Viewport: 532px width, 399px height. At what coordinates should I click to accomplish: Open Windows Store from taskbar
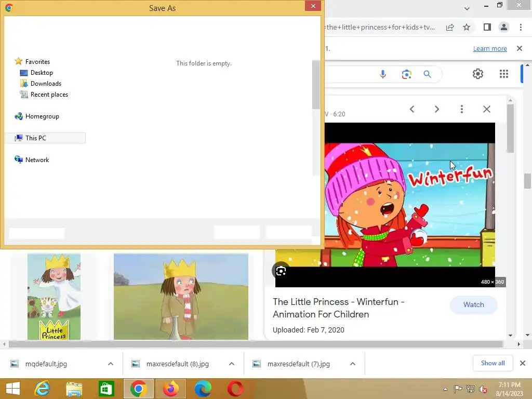[106, 389]
